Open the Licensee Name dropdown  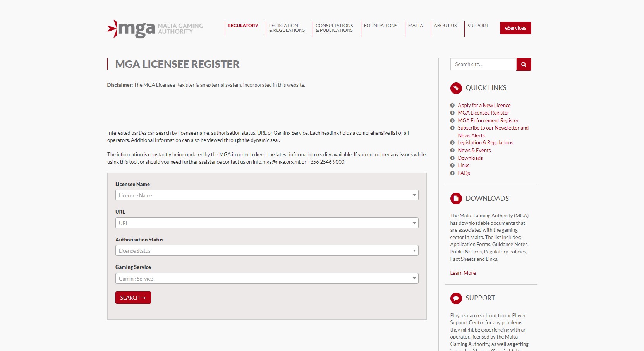(267, 195)
